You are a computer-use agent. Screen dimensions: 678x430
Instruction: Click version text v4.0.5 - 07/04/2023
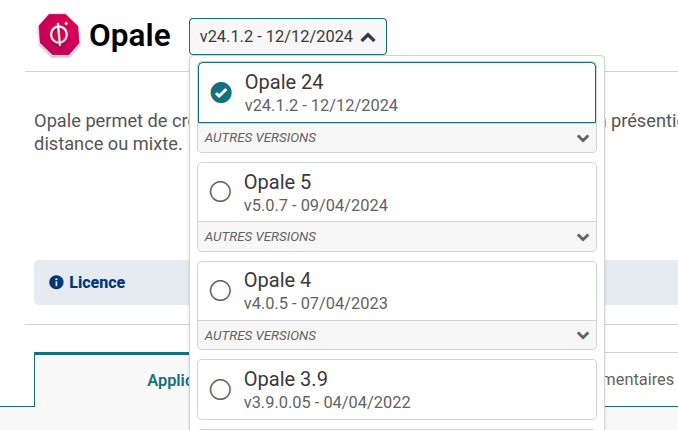coord(316,304)
